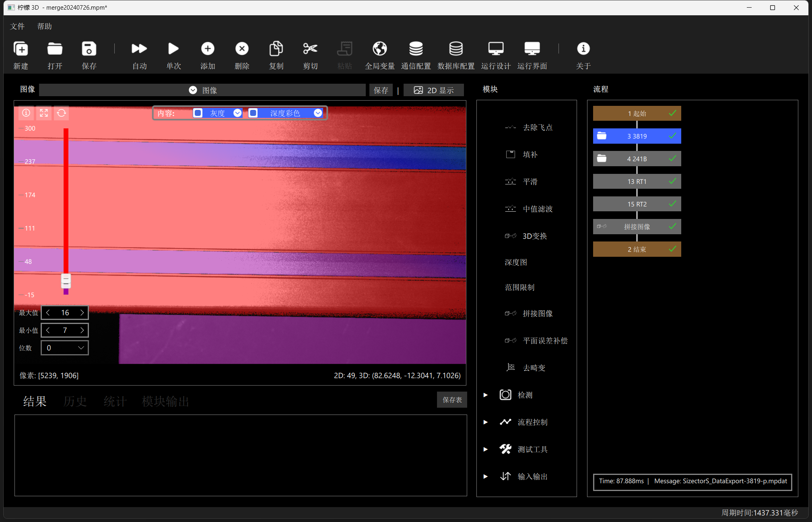Switch to the 历史 tab

pyautogui.click(x=75, y=401)
